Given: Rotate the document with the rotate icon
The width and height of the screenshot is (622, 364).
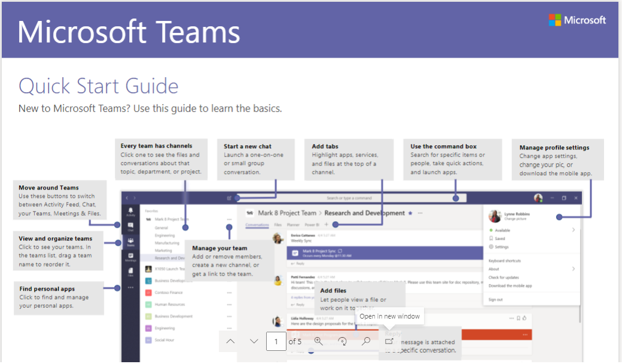Looking at the screenshot, I should 342,341.
